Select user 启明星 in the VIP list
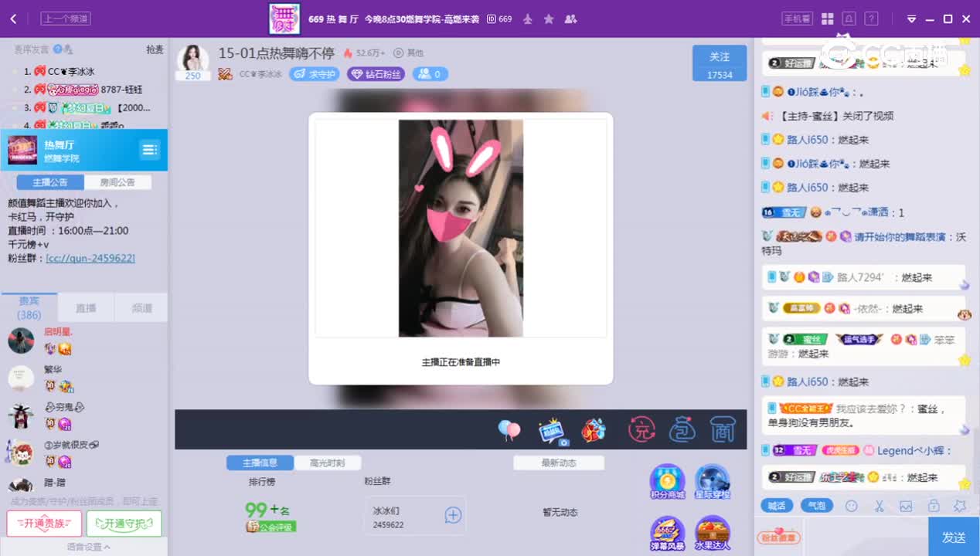This screenshot has height=556, width=980. (58, 331)
